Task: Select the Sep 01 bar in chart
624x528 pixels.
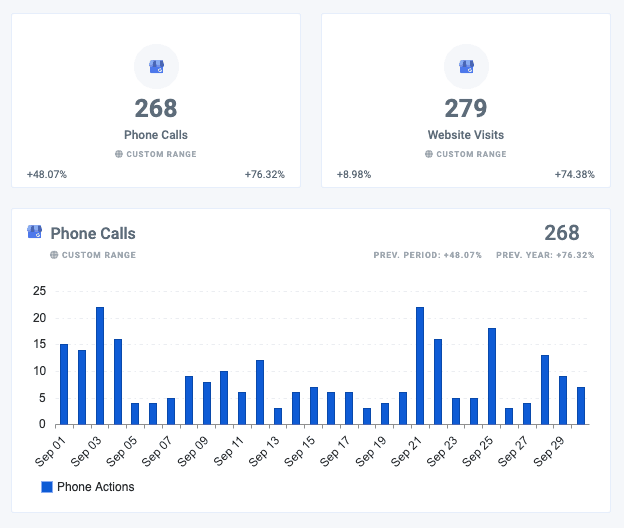Action: coord(64,384)
